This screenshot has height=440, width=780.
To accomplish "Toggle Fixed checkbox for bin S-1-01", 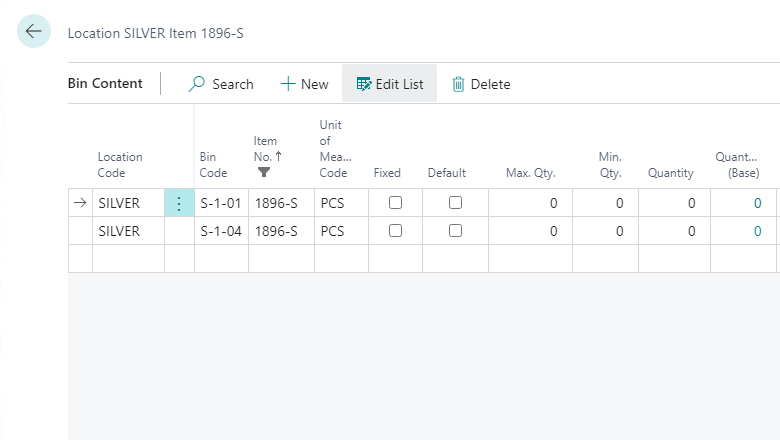I will click(395, 203).
